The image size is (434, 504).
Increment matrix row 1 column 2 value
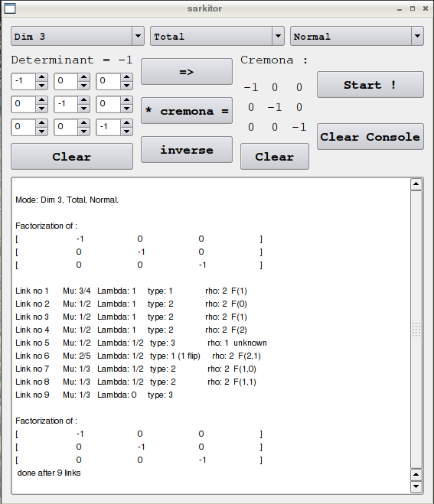tap(83, 77)
